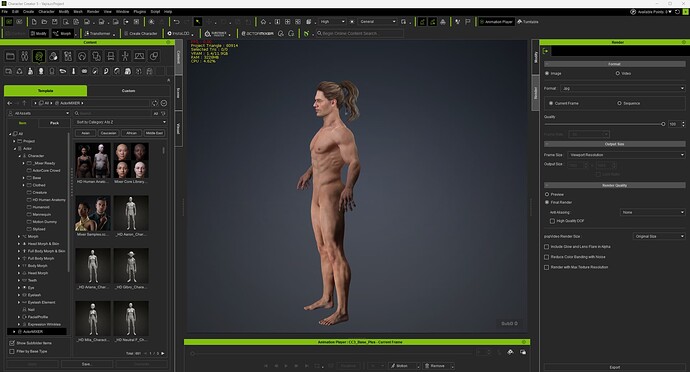
Task: Click the ear sub-category icon
Action: 106,71
